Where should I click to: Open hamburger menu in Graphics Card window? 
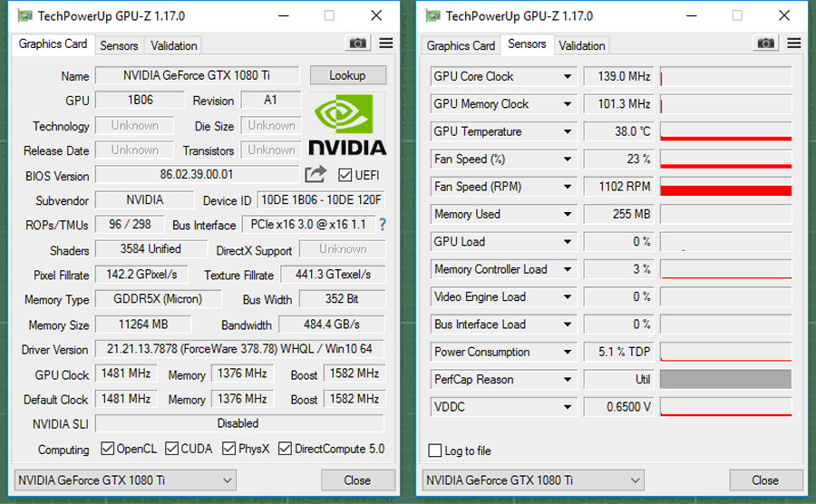(386, 44)
